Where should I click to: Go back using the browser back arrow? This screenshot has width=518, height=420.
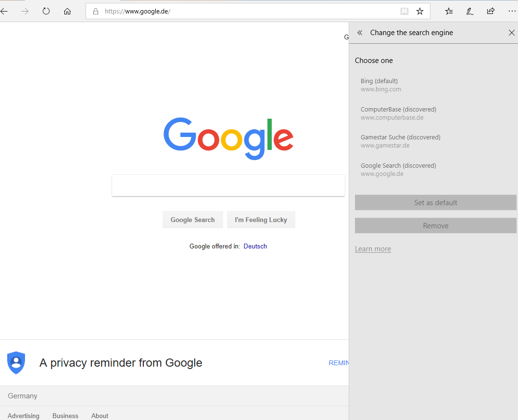[4, 11]
